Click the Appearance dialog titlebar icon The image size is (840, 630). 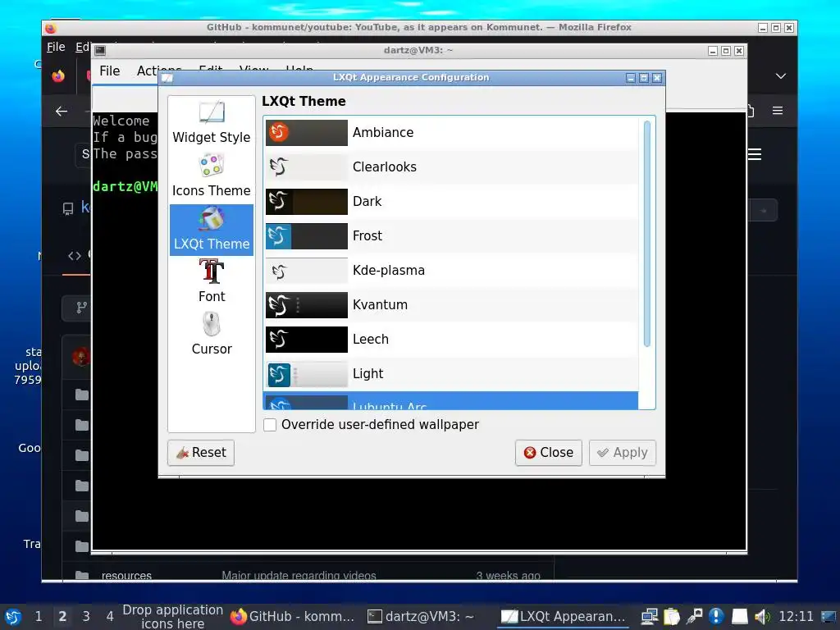tap(167, 78)
